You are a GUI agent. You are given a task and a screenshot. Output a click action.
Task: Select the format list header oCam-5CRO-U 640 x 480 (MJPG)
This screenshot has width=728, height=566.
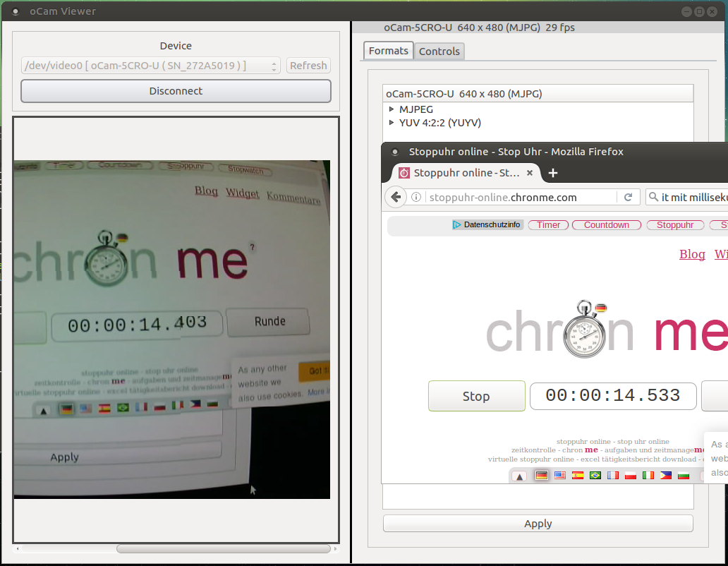click(x=538, y=94)
